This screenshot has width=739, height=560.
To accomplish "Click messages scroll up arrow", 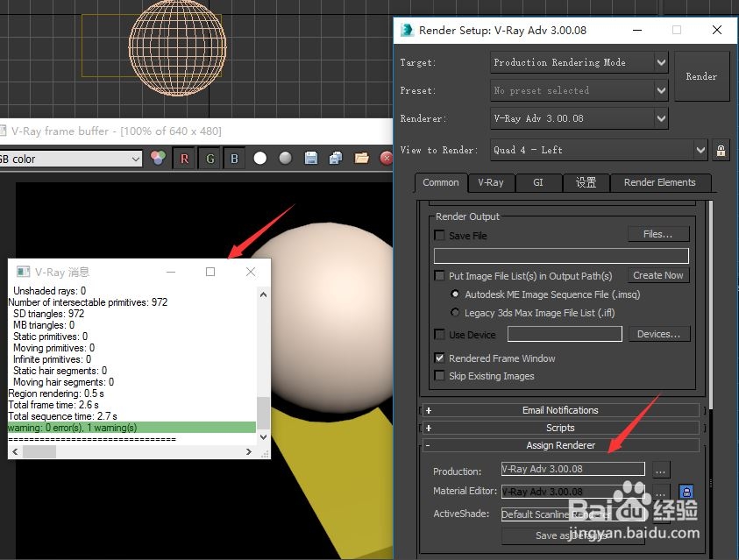I will [x=264, y=294].
